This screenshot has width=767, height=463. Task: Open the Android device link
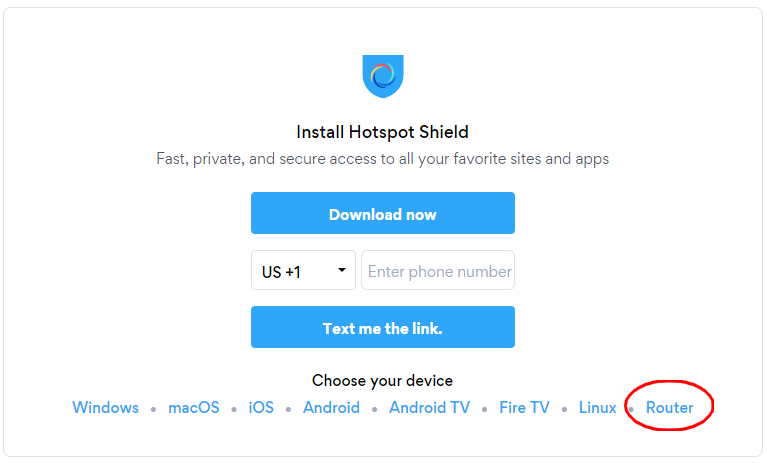pyautogui.click(x=331, y=408)
